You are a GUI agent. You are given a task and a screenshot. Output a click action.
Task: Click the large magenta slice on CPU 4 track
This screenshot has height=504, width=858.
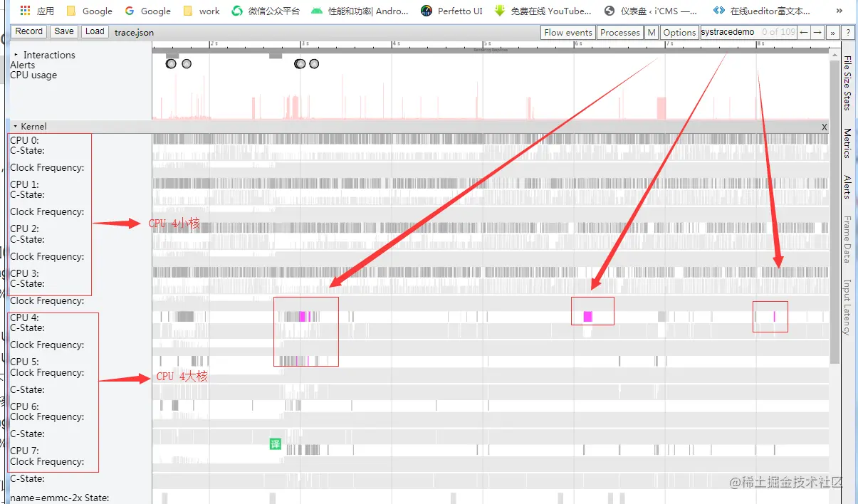pyautogui.click(x=587, y=317)
